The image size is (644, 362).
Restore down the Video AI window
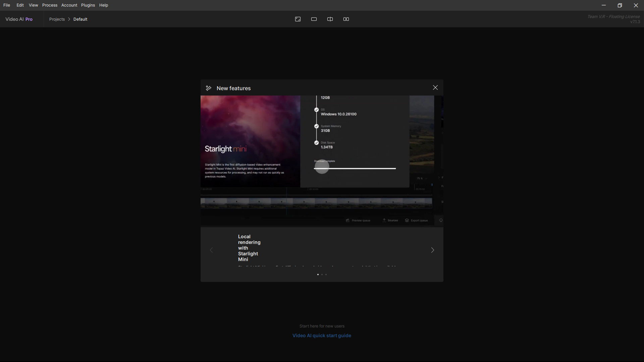tap(620, 5)
